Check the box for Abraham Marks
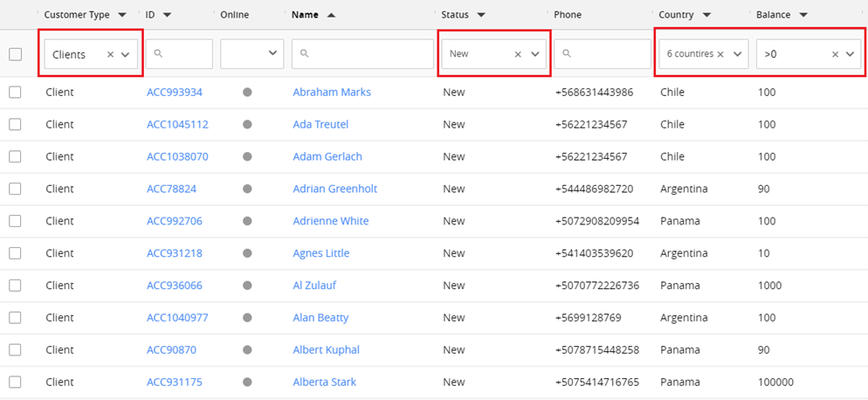This screenshot has width=868, height=400. click(15, 92)
